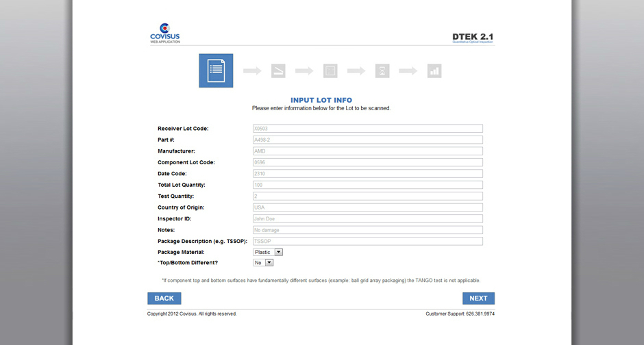Click the Notes text field
The width and height of the screenshot is (644, 345).
(x=368, y=230)
